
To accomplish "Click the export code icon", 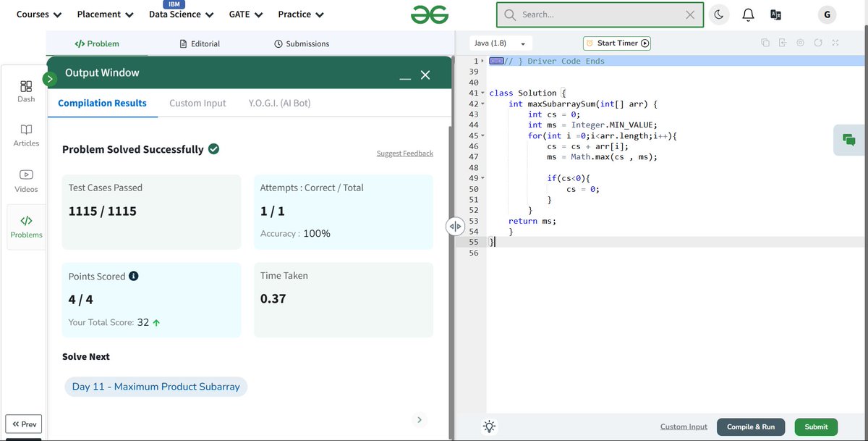I will [x=783, y=43].
